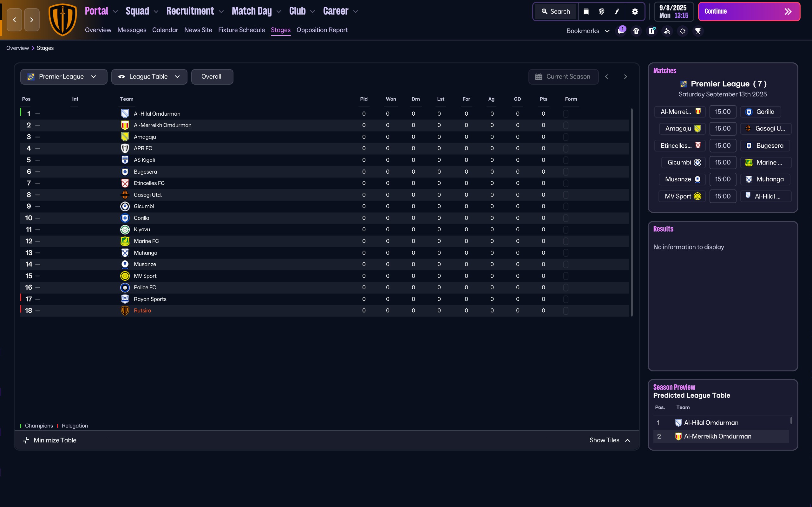Expand the League Table view dropdown
The width and height of the screenshot is (812, 507).
click(149, 77)
